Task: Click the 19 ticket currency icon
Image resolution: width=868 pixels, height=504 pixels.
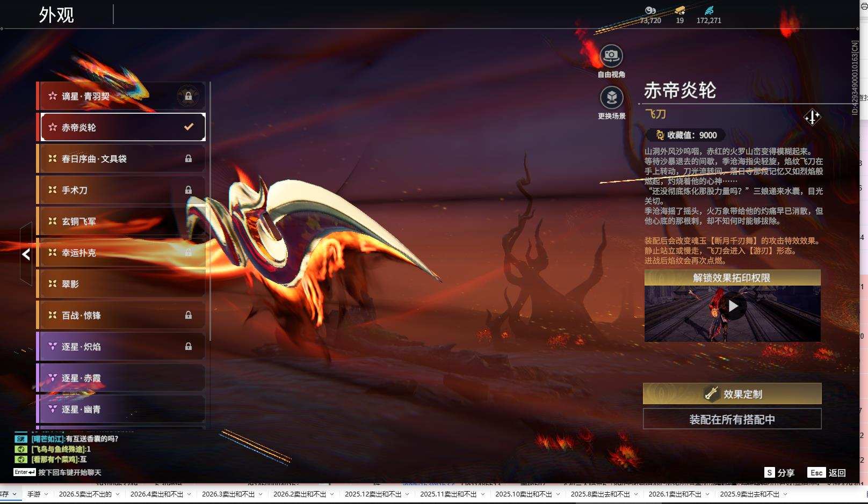Action: 680,10
